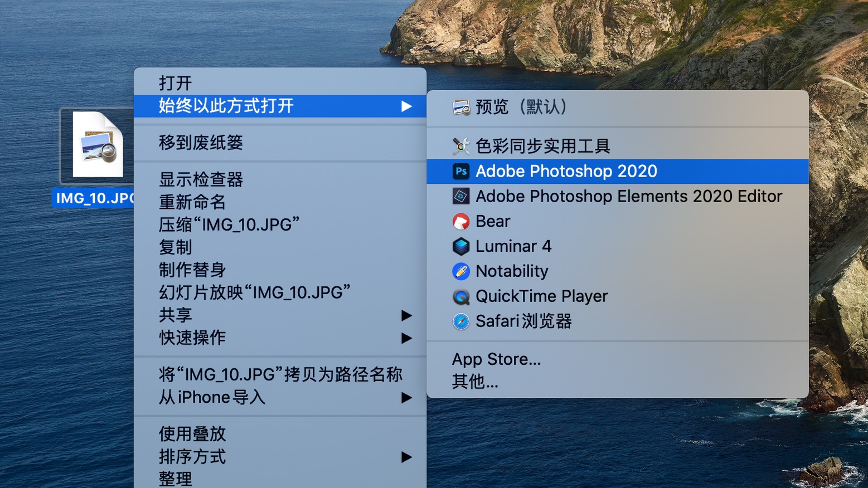Click the Notability pencil icon
Viewport: 868px width, 488px height.
[x=461, y=271]
